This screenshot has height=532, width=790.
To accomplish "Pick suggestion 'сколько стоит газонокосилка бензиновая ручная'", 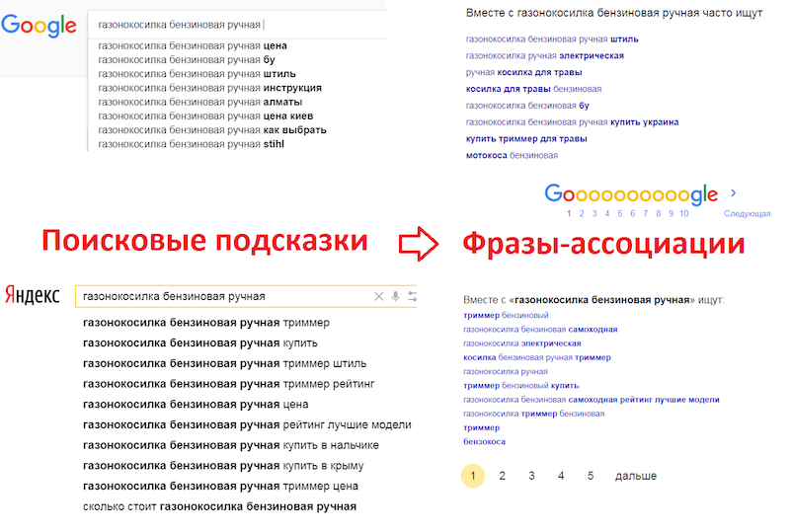I will (219, 507).
